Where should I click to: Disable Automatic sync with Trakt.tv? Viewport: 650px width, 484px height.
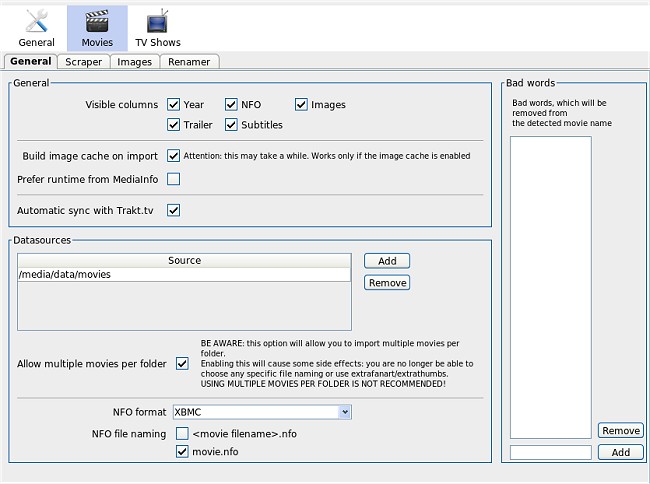174,210
